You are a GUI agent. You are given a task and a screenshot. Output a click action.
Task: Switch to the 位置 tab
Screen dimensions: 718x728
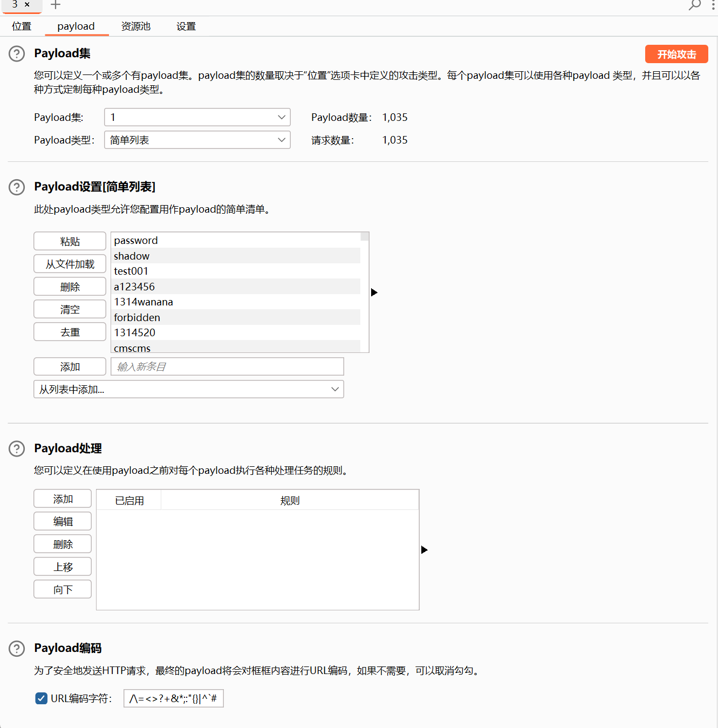(22, 26)
